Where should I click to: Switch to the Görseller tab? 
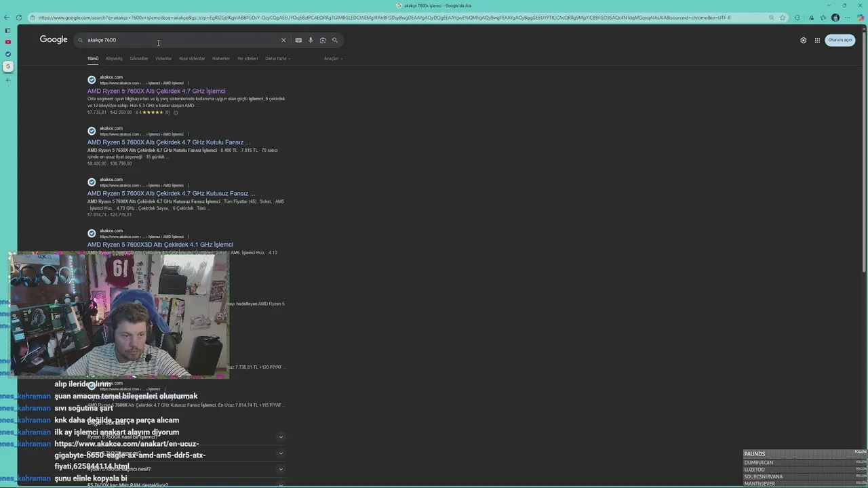pos(139,58)
